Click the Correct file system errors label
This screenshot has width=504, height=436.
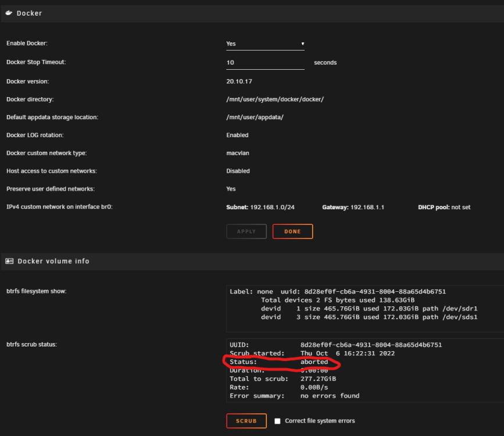[320, 420]
